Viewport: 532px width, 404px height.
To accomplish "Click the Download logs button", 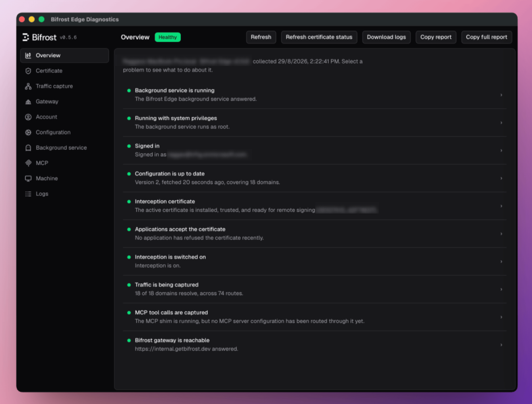I will point(386,37).
